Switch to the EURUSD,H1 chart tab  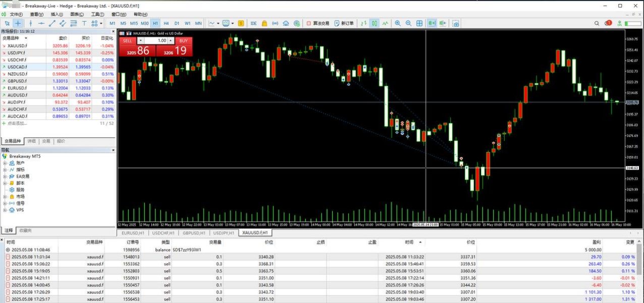pyautogui.click(x=134, y=233)
